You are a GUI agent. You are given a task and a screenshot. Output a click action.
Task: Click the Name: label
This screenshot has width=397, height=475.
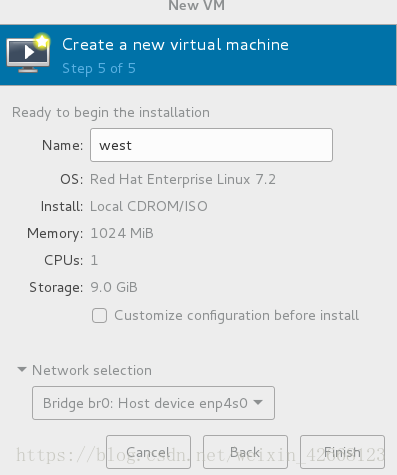click(x=62, y=145)
